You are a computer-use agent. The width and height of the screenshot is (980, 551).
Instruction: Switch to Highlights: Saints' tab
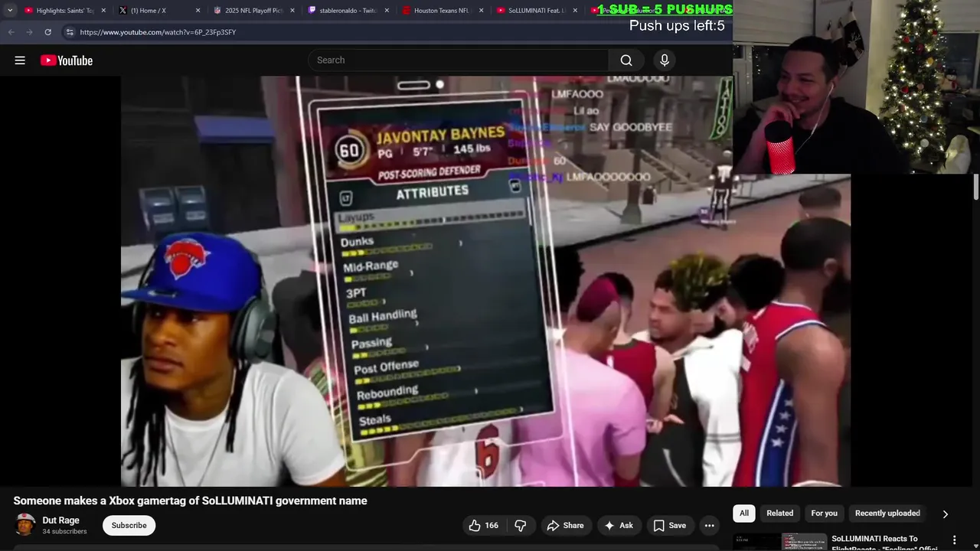[61, 11]
